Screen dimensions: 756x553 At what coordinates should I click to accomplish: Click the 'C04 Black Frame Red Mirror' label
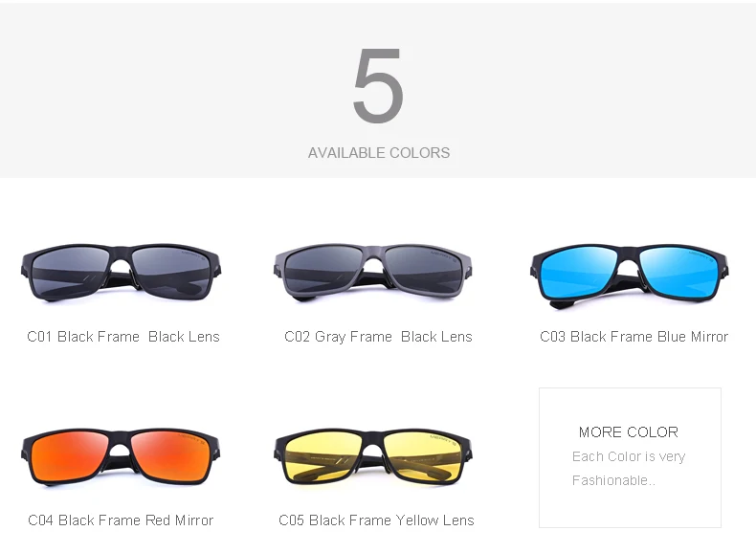pyautogui.click(x=121, y=520)
